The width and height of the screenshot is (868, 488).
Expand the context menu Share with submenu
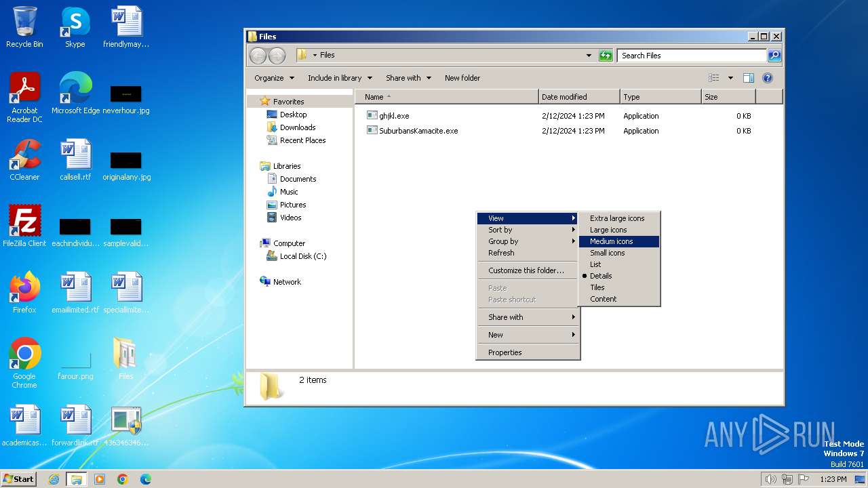pos(528,317)
